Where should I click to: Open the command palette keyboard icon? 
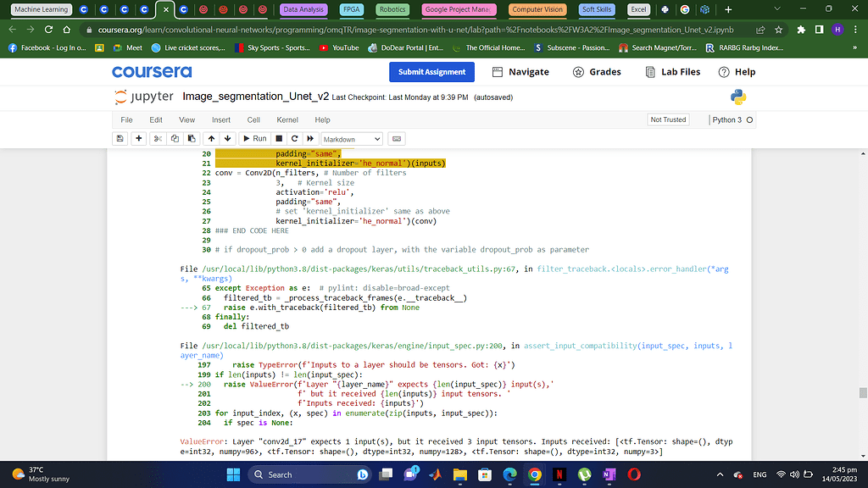(x=397, y=138)
